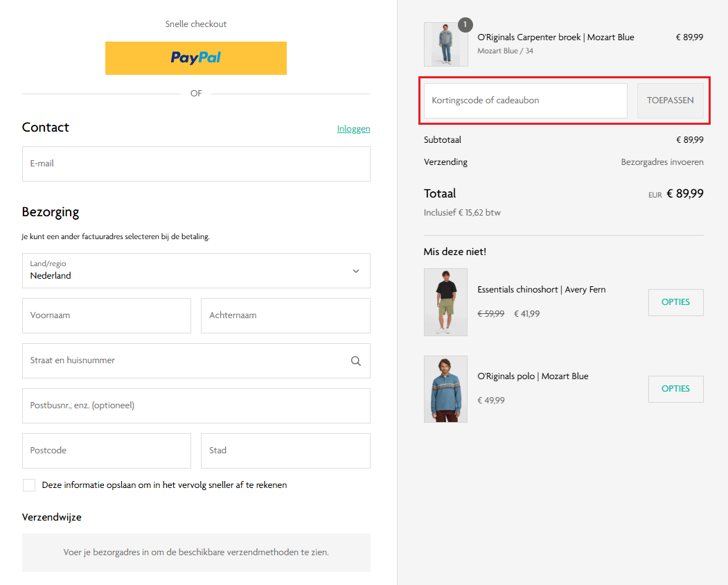Click the Stad input field
Viewport: 728px width, 585px height.
click(285, 451)
